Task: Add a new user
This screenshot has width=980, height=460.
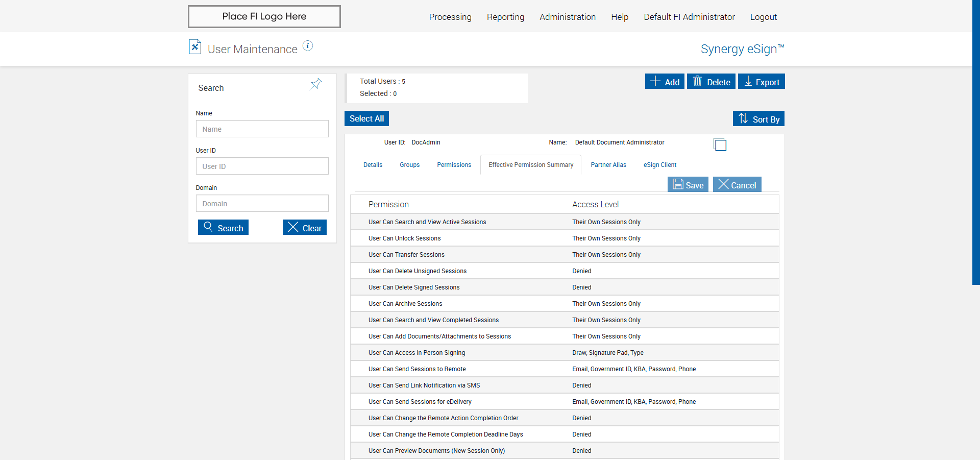Action: pos(664,82)
